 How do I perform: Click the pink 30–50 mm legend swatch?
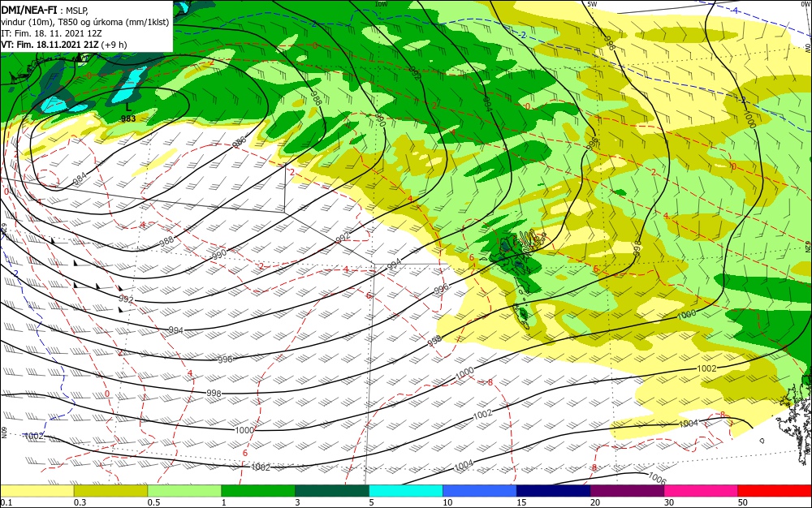pos(702,491)
